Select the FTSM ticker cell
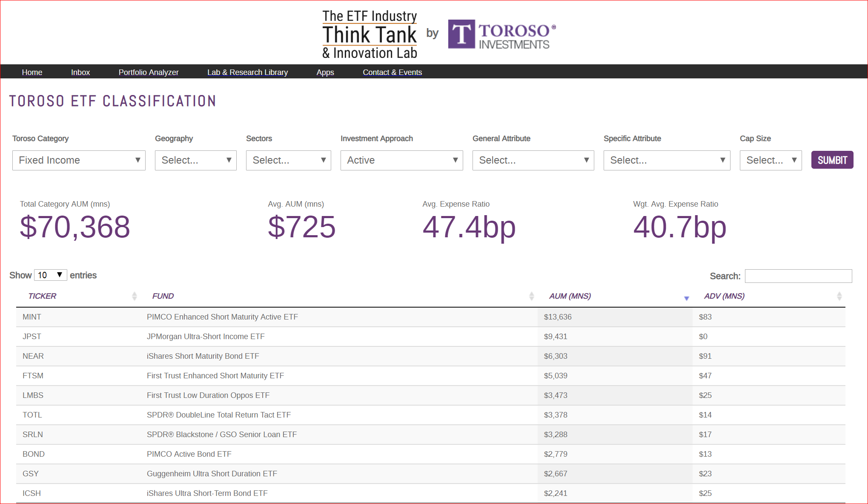This screenshot has height=504, width=868. click(x=33, y=376)
